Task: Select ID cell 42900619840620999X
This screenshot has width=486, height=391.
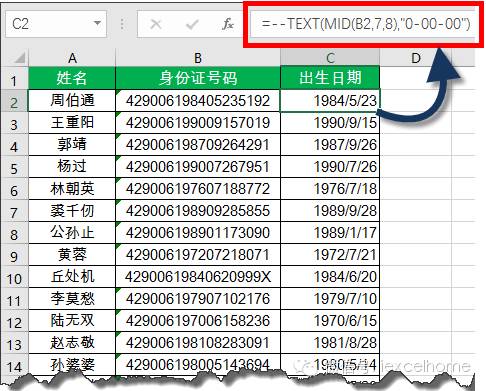Action: (198, 277)
